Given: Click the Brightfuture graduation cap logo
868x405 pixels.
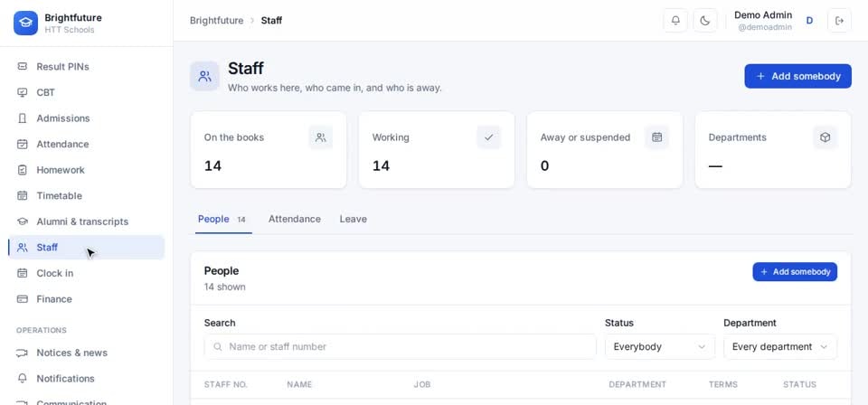Looking at the screenshot, I should [x=25, y=24].
